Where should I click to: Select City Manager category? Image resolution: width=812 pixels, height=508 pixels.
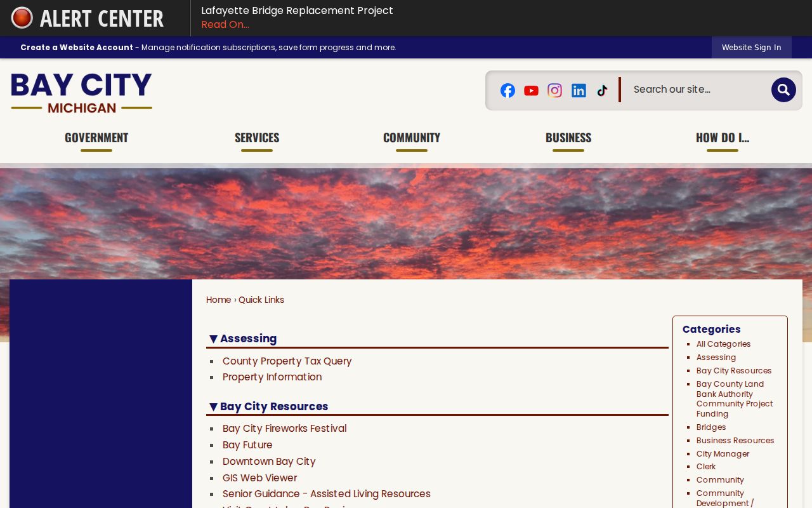(x=723, y=454)
